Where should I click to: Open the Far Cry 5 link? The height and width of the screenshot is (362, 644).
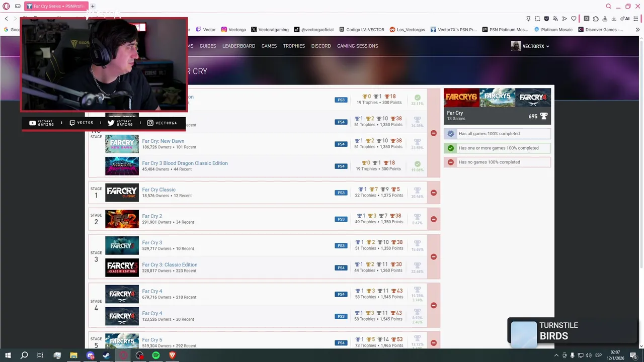pyautogui.click(x=152, y=340)
